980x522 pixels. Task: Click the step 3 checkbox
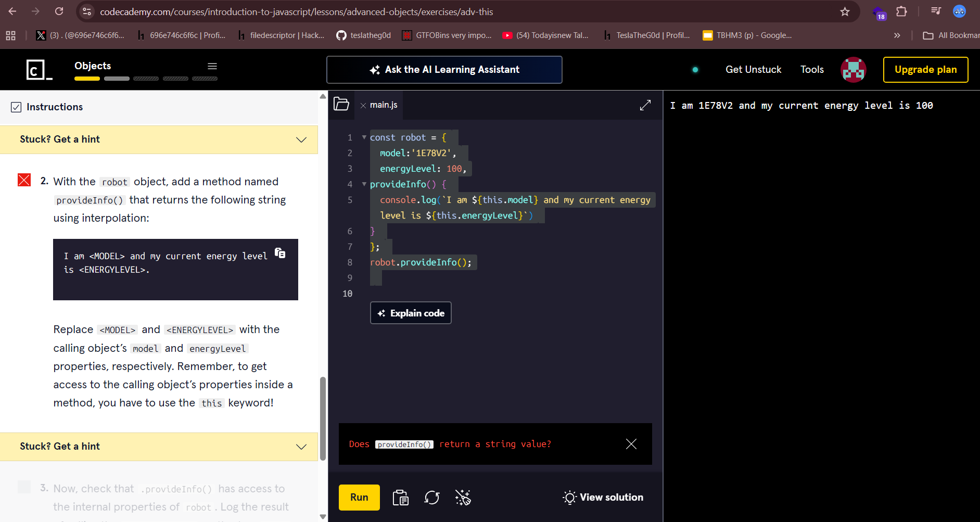[x=24, y=487]
